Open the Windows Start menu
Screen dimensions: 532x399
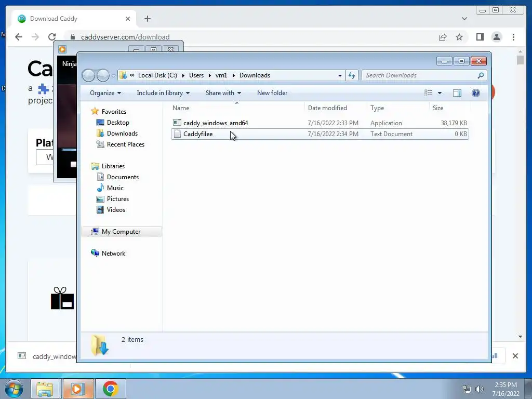tap(14, 389)
